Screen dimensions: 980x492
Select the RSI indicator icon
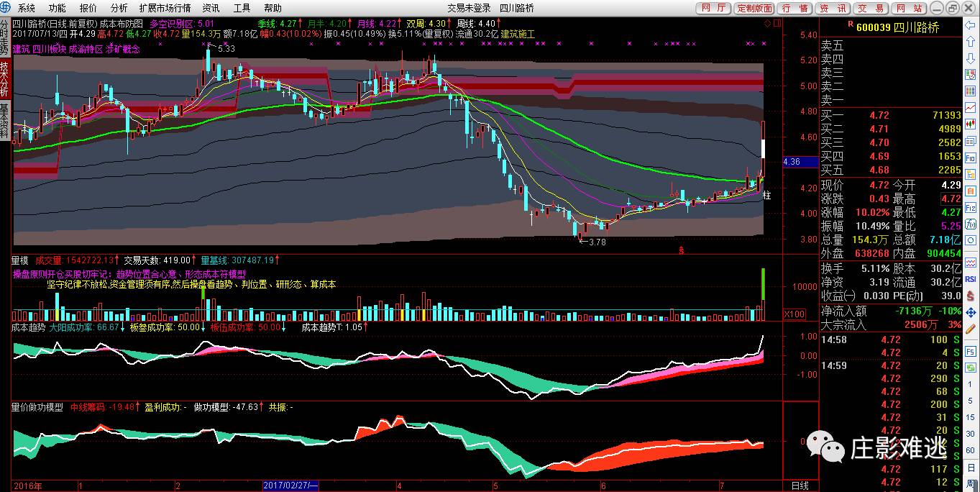pos(970,279)
